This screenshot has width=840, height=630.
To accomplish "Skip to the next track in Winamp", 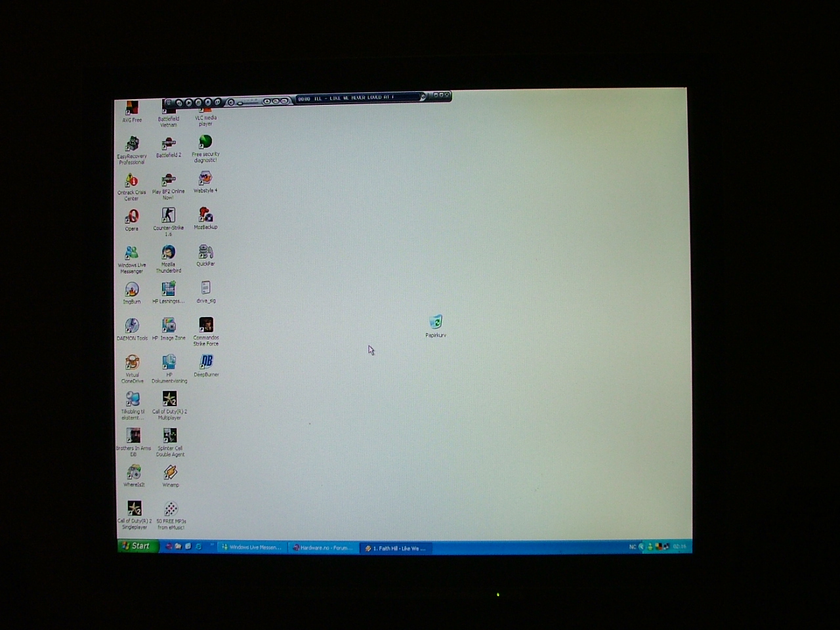I will pyautogui.click(x=217, y=102).
